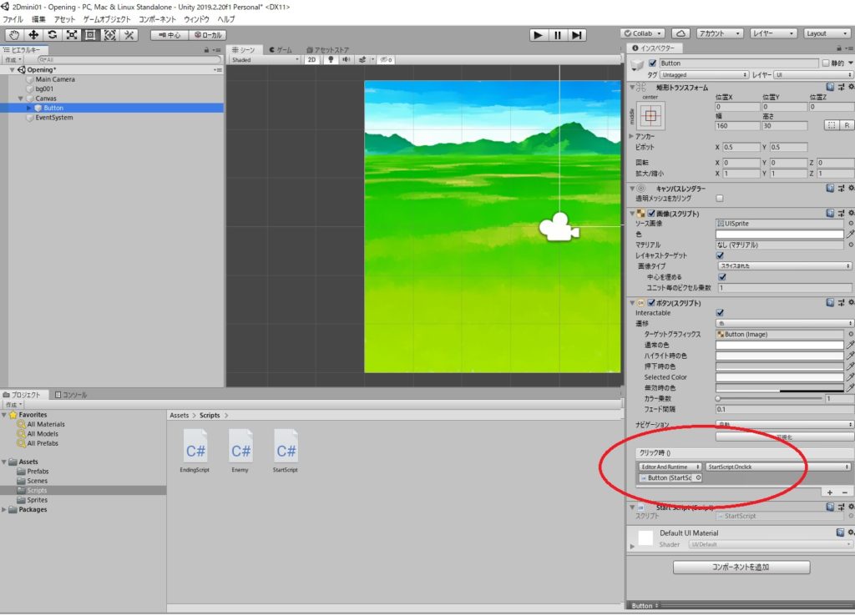Image resolution: width=855 pixels, height=616 pixels.
Task: Open the custom editor tools icon
Action: click(129, 35)
